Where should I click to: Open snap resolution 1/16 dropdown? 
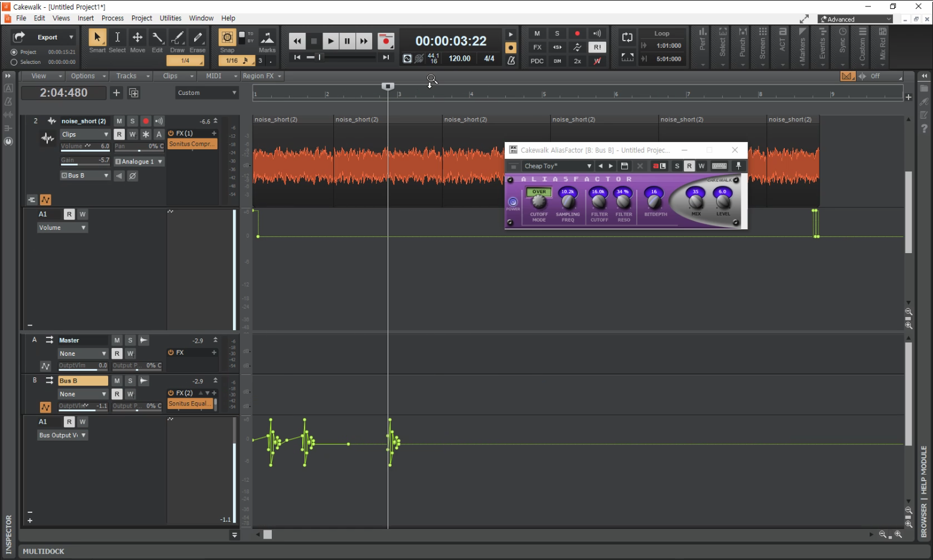(237, 60)
